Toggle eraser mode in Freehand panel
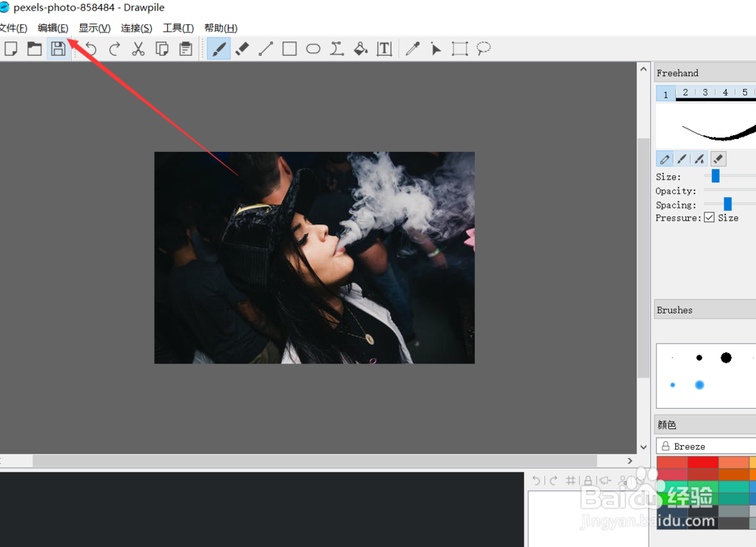The height and width of the screenshot is (547, 756). [x=718, y=159]
